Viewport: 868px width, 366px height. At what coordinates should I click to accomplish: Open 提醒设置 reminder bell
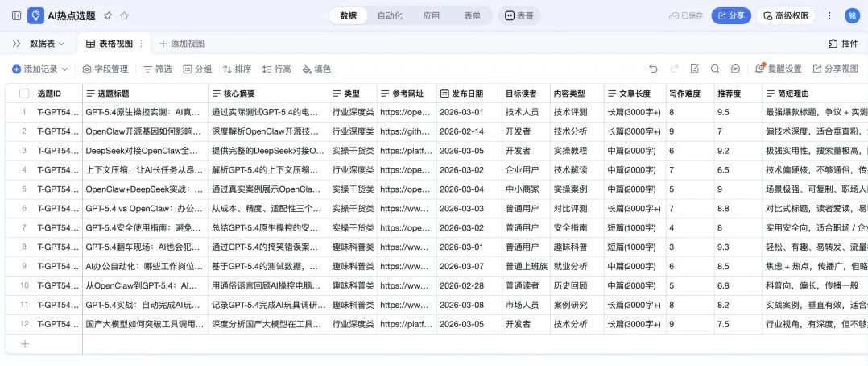tap(778, 69)
